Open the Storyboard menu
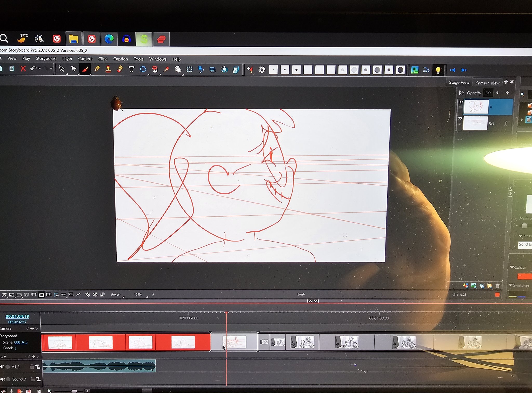Image resolution: width=532 pixels, height=393 pixels. coord(46,58)
